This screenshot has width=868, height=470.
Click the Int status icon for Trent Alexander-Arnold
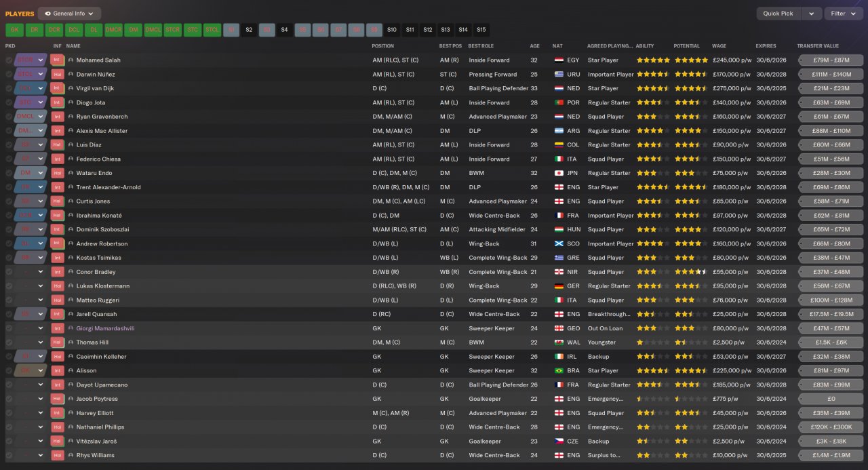click(x=58, y=187)
